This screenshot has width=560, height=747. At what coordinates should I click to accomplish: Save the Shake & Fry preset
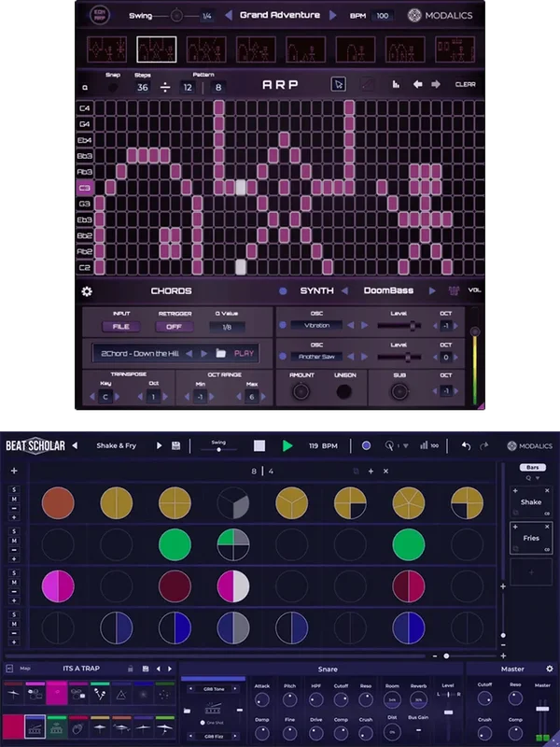[x=175, y=446]
